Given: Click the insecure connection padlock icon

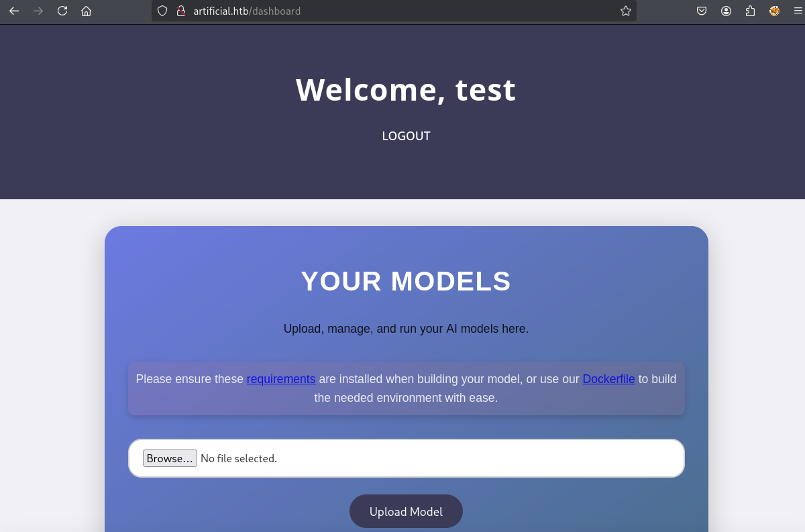Looking at the screenshot, I should pyautogui.click(x=180, y=11).
